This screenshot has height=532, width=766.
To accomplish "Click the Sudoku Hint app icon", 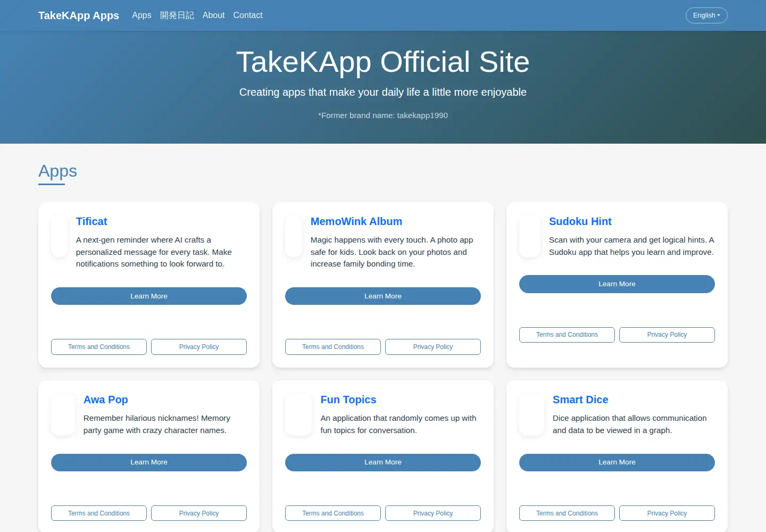I will (x=530, y=237).
